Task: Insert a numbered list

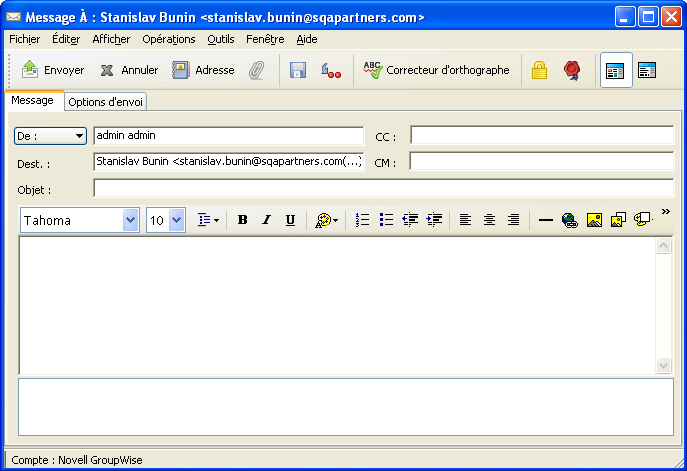Action: pos(362,220)
